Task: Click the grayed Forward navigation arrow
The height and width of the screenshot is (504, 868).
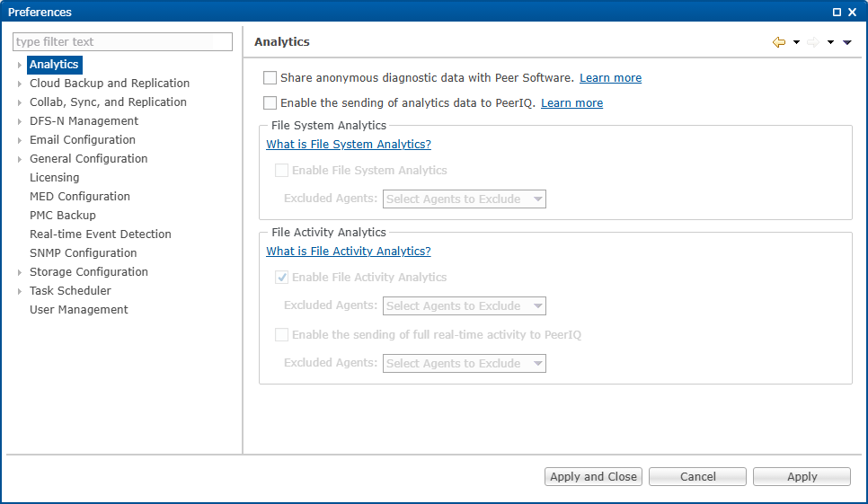Action: 813,42
